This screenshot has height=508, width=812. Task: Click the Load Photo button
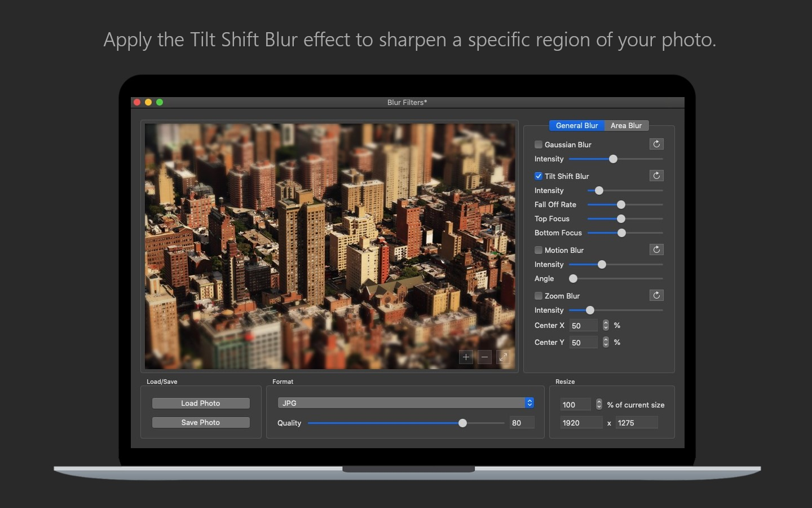point(201,403)
